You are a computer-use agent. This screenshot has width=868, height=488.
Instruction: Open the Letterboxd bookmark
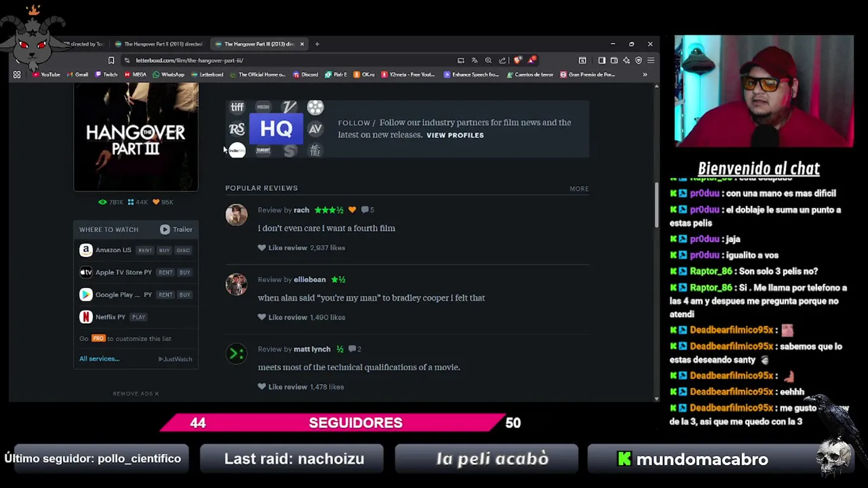[207, 75]
